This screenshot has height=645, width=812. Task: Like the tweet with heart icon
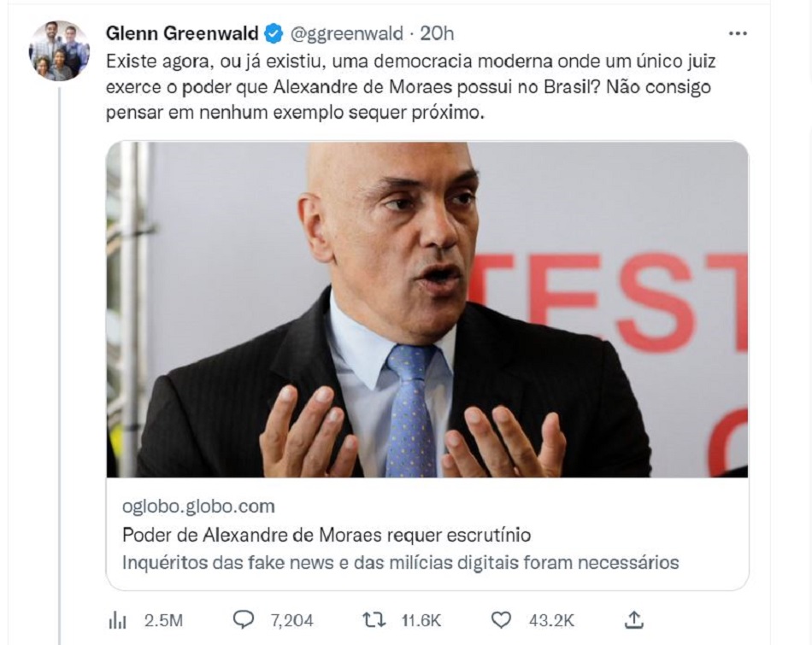(501, 619)
